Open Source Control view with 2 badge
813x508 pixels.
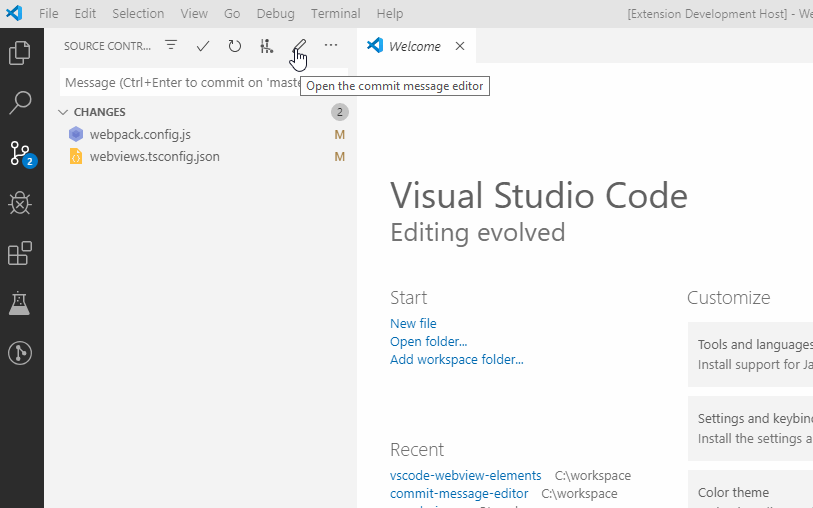(x=22, y=153)
